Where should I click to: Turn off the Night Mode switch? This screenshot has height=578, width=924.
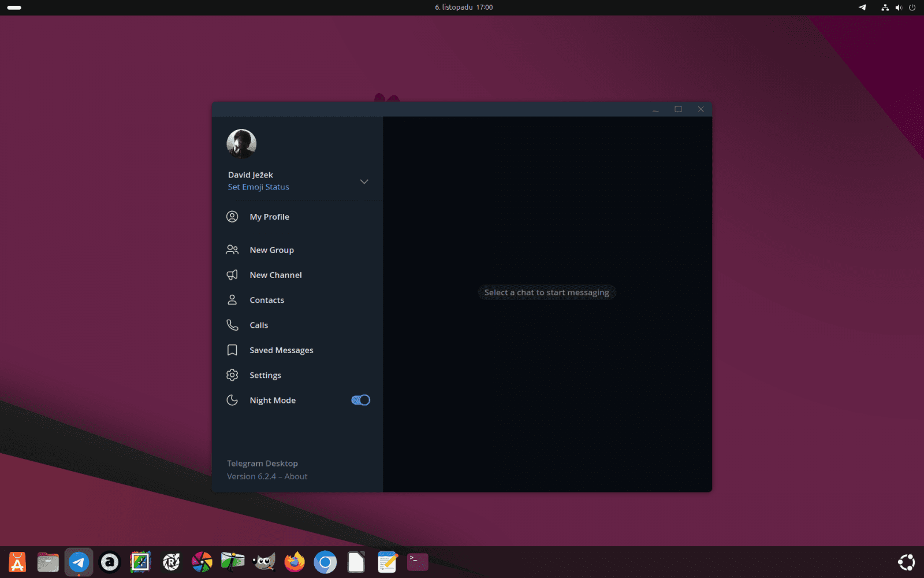click(x=360, y=400)
